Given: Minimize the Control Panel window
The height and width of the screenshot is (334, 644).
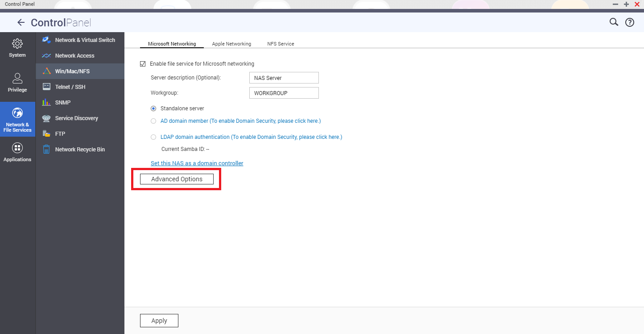Looking at the screenshot, I should (616, 4).
